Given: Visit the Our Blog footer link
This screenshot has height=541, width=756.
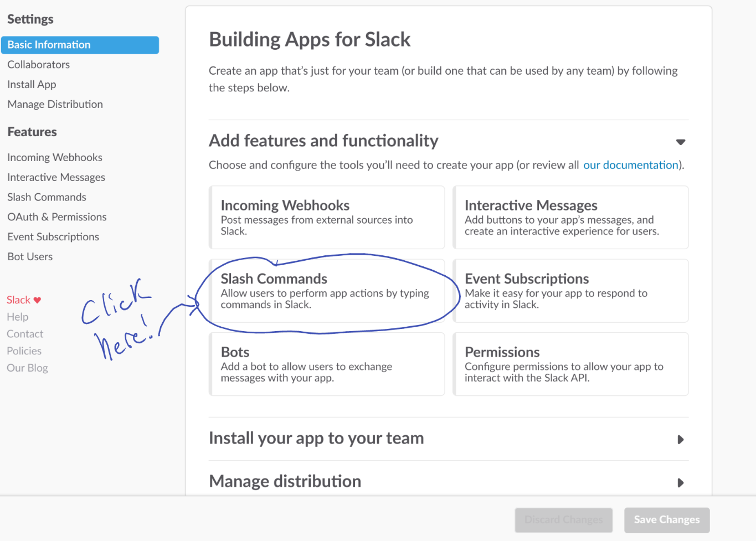Looking at the screenshot, I should click(x=27, y=368).
